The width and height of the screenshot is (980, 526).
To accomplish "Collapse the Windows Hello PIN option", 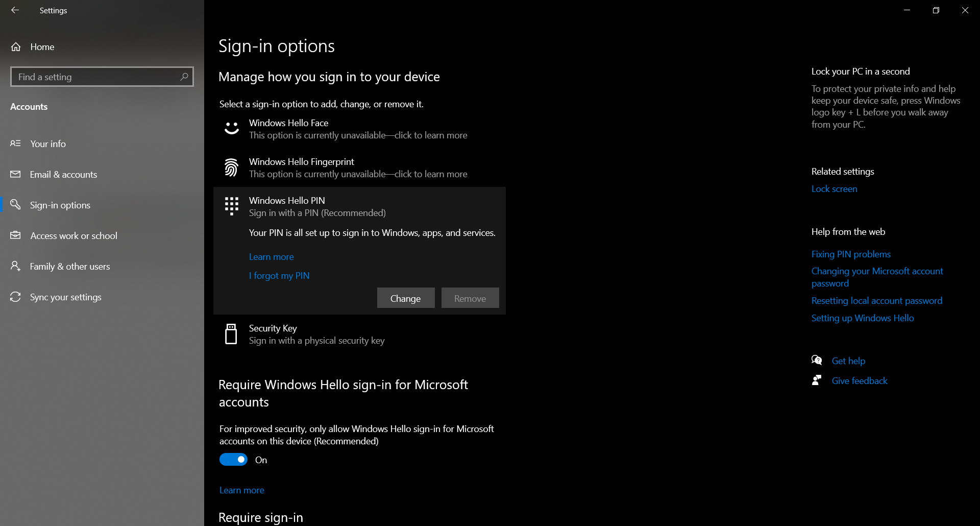I will tap(359, 206).
